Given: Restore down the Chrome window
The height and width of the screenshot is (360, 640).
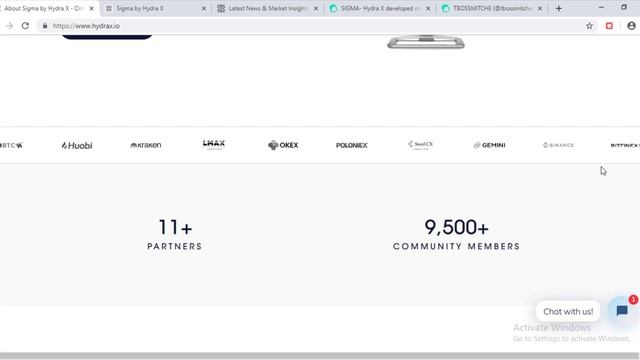Looking at the screenshot, I should [x=624, y=7].
